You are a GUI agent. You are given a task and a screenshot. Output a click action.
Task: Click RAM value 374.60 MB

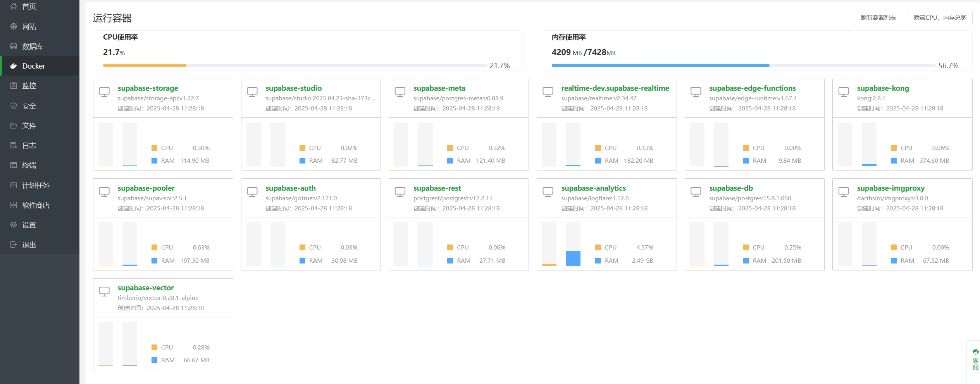934,160
